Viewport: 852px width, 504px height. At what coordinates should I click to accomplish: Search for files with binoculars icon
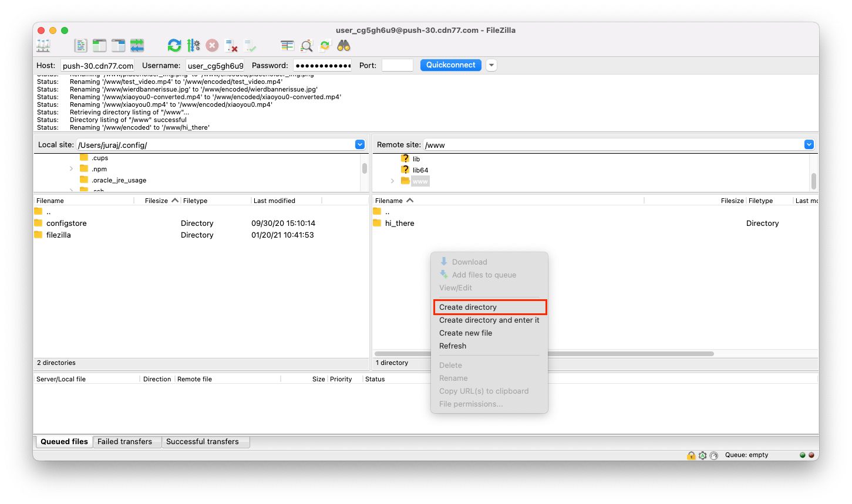(x=344, y=46)
